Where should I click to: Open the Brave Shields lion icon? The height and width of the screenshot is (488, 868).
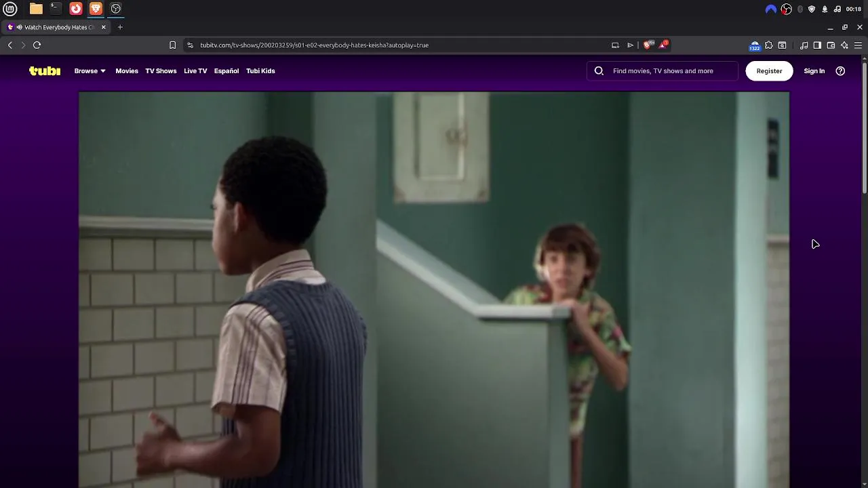648,45
